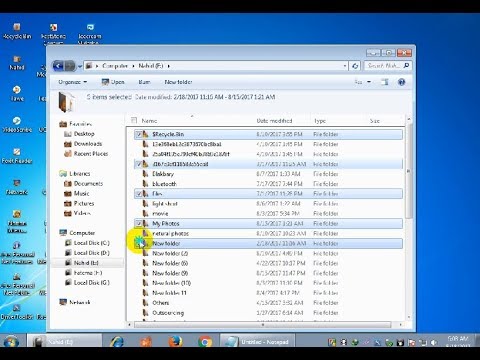Screen dimensions: 480x360
Task: Launch Internet Explorer from the taskbar
Action: pos(117,342)
